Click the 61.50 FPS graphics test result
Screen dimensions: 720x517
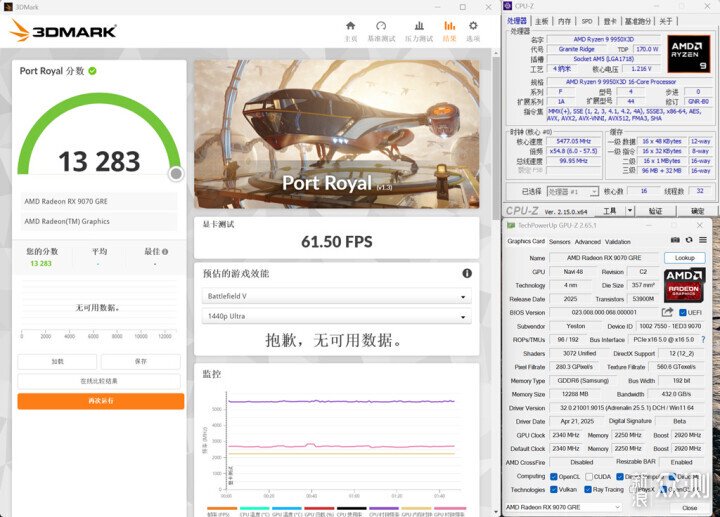pos(337,242)
